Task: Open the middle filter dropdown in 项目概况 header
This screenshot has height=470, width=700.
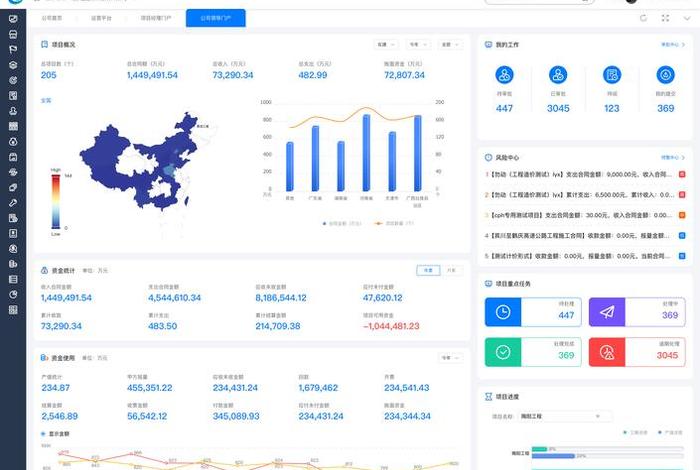Action: tap(418, 44)
